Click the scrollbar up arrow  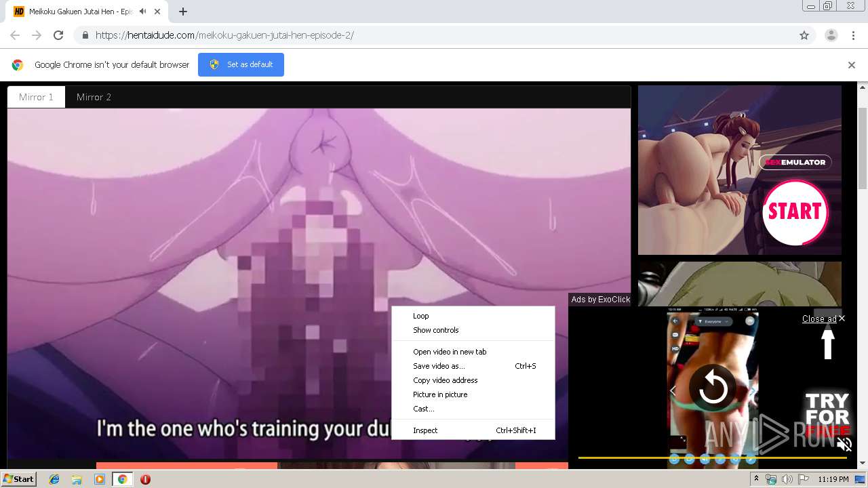coord(863,87)
